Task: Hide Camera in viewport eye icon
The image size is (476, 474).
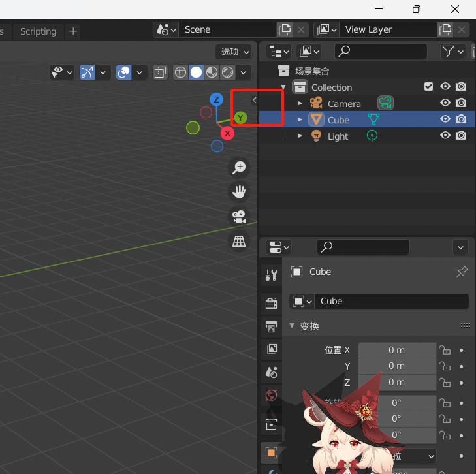Action: 445,103
